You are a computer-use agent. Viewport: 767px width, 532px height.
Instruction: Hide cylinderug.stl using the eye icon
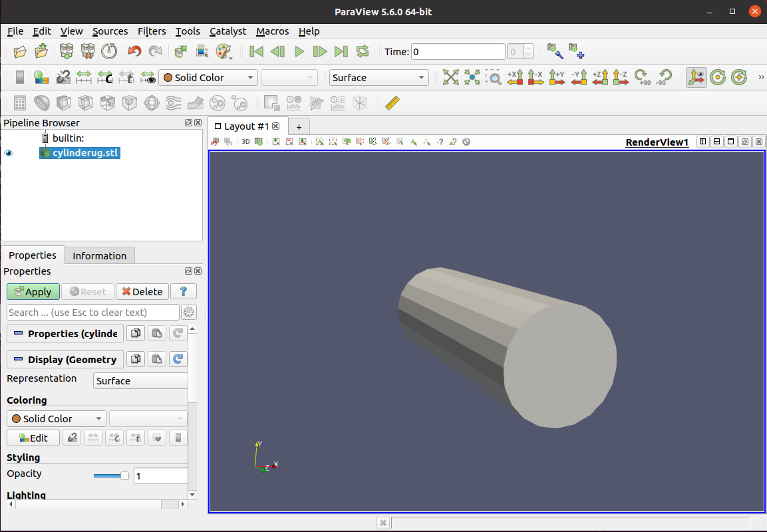tap(9, 153)
